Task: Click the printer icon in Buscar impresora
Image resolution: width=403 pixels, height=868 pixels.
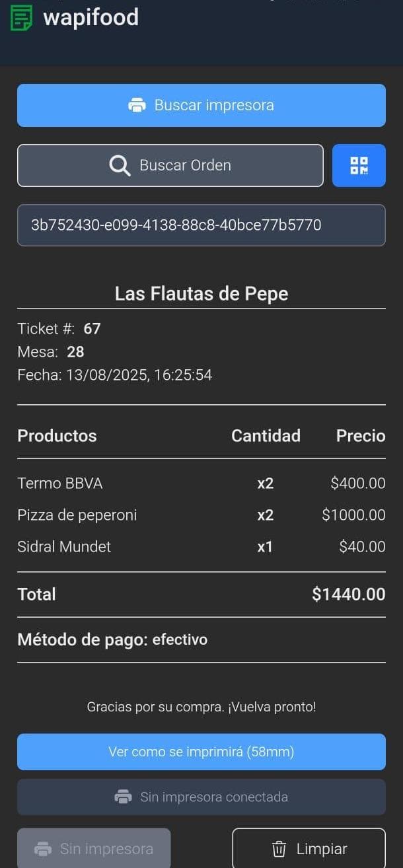Action: [x=138, y=105]
